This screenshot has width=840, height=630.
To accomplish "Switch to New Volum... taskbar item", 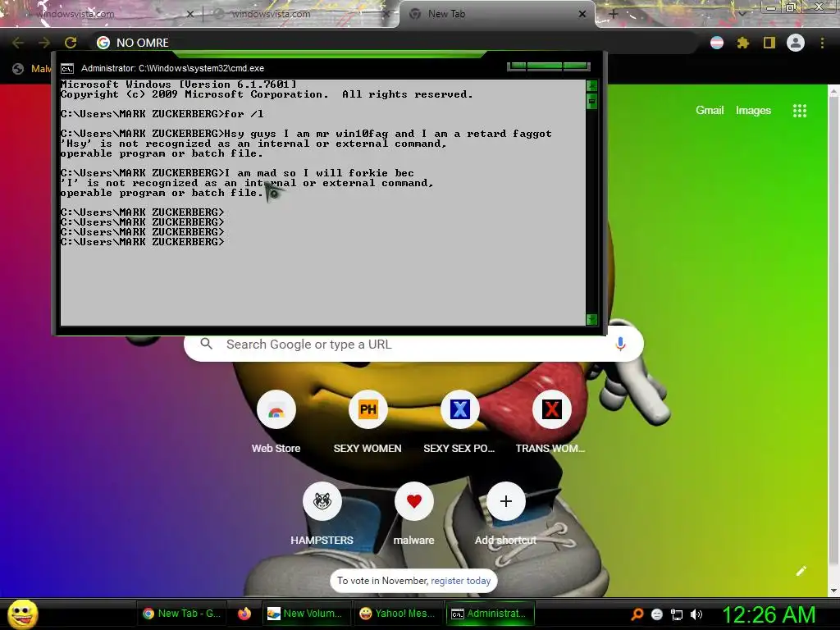I will 307,614.
